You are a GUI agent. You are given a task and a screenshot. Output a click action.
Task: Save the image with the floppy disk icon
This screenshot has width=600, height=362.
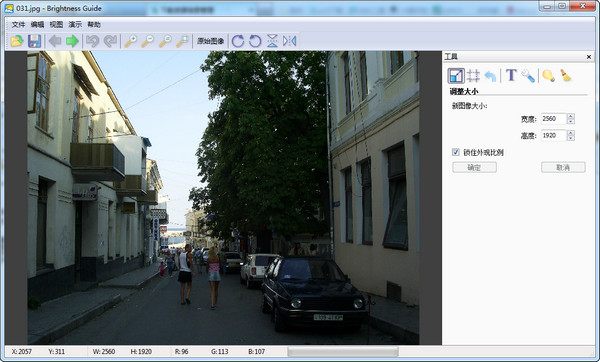(34, 41)
